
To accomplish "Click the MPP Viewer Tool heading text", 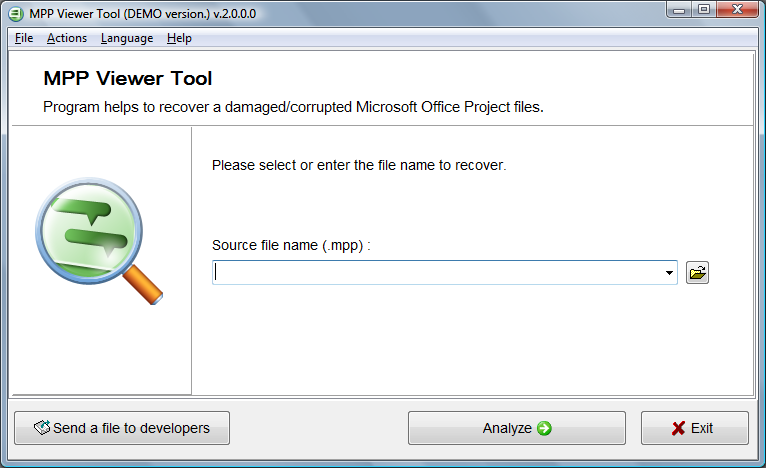I will pos(128,79).
